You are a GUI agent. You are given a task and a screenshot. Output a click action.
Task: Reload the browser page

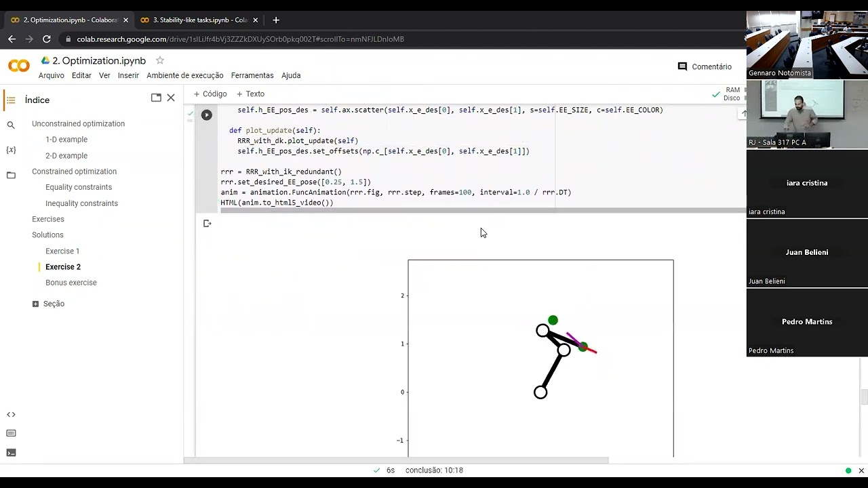tap(47, 39)
